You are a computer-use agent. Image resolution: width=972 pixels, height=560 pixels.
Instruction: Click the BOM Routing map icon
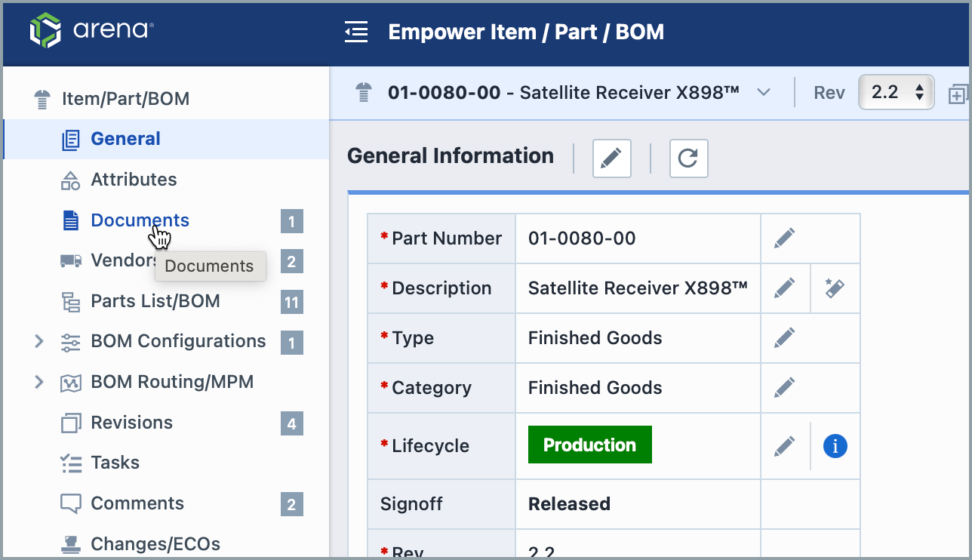click(70, 383)
